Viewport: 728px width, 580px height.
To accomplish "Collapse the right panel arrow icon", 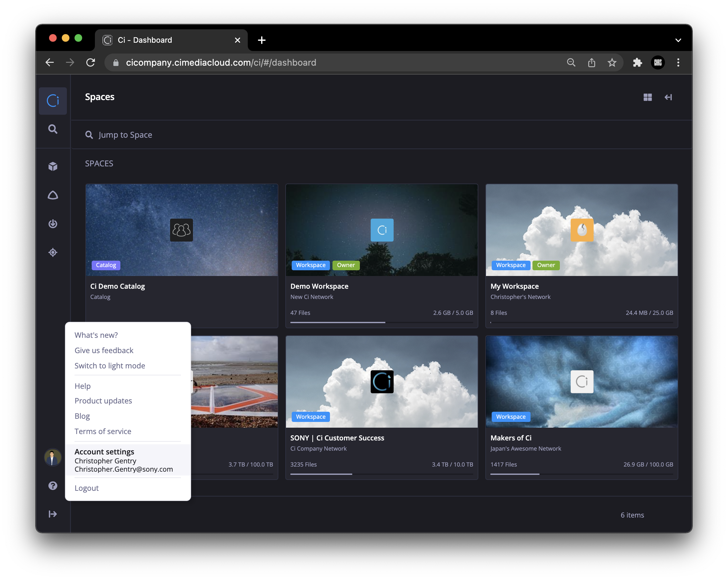I will coord(668,97).
